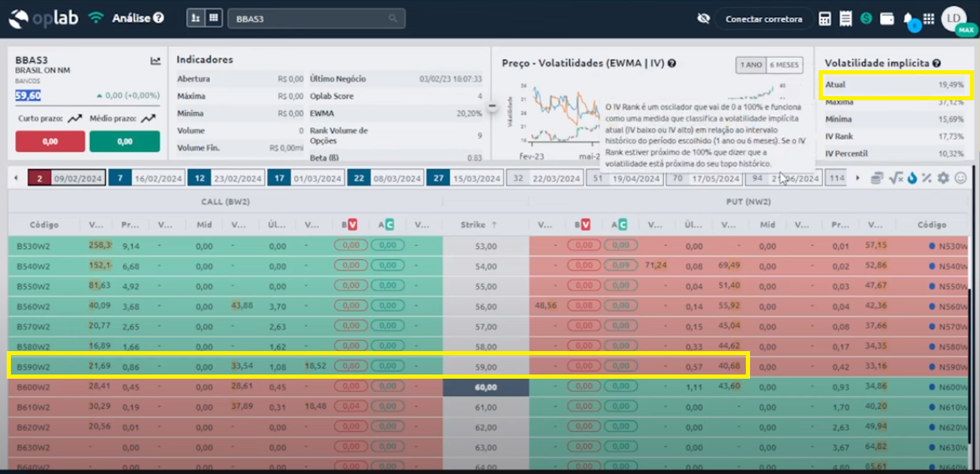Open the wallet icon in header
This screenshot has width=980, height=474.
click(x=886, y=18)
